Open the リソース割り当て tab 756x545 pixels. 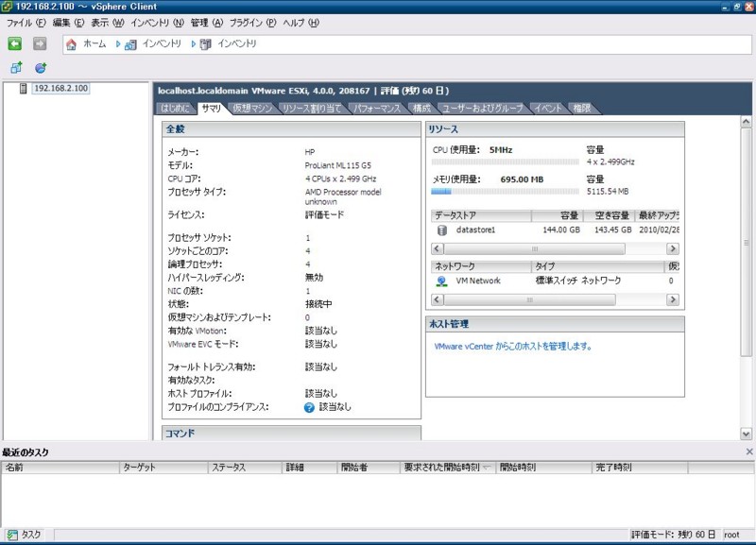point(312,109)
